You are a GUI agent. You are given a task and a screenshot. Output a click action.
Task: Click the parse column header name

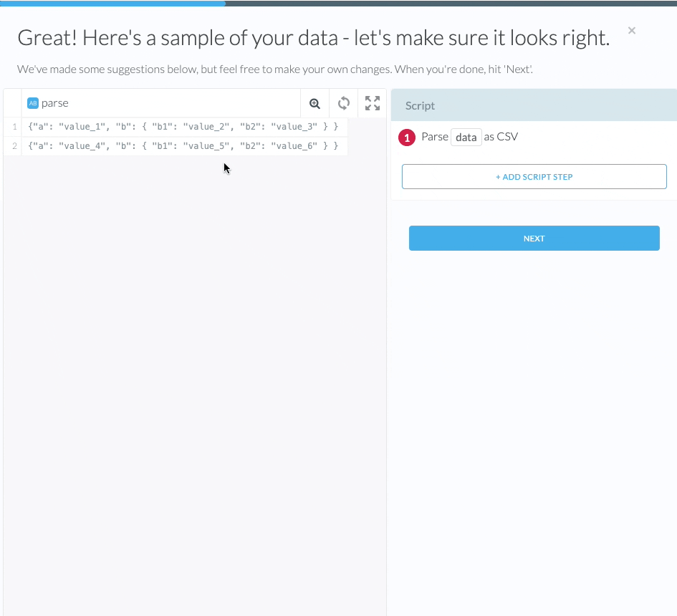coord(55,103)
